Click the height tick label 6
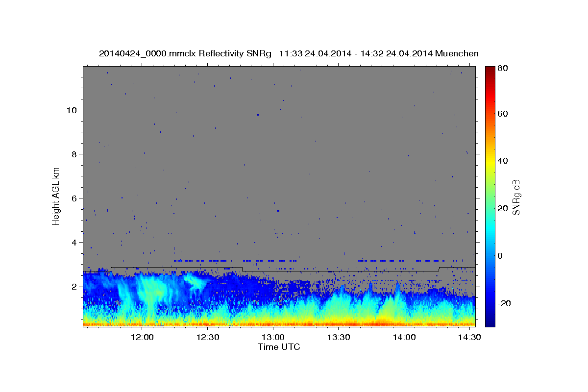 click(74, 198)
